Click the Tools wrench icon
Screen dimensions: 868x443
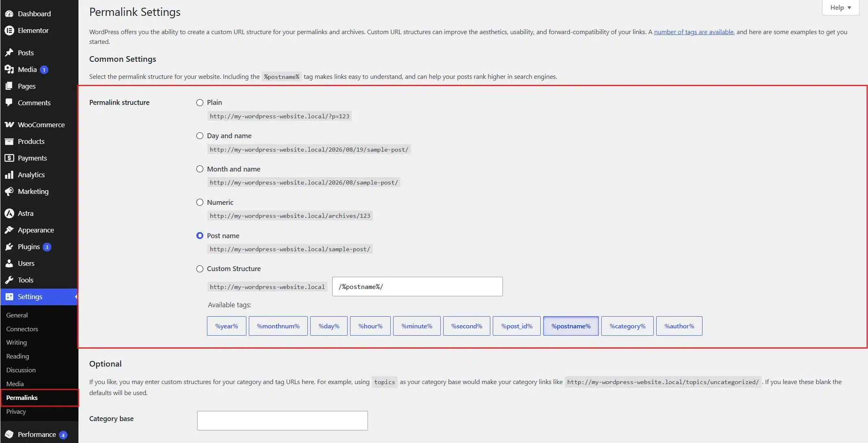pos(9,280)
